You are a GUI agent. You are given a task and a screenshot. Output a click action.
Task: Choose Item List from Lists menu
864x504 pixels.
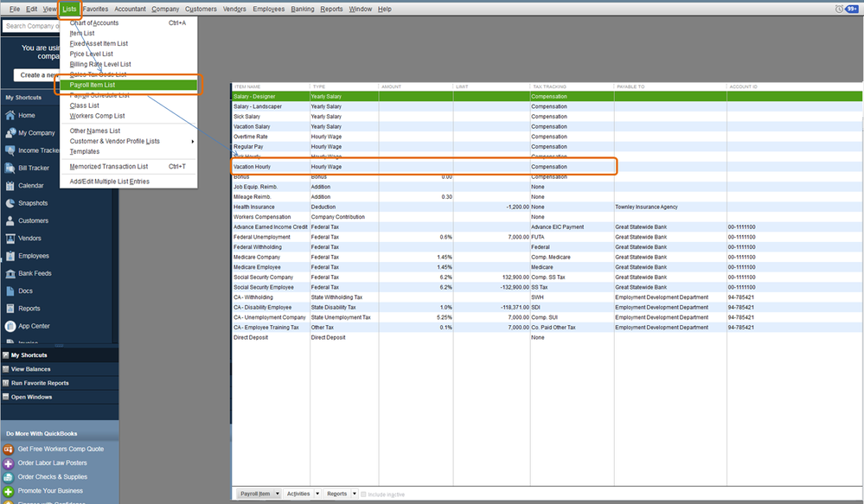[x=128, y=33]
